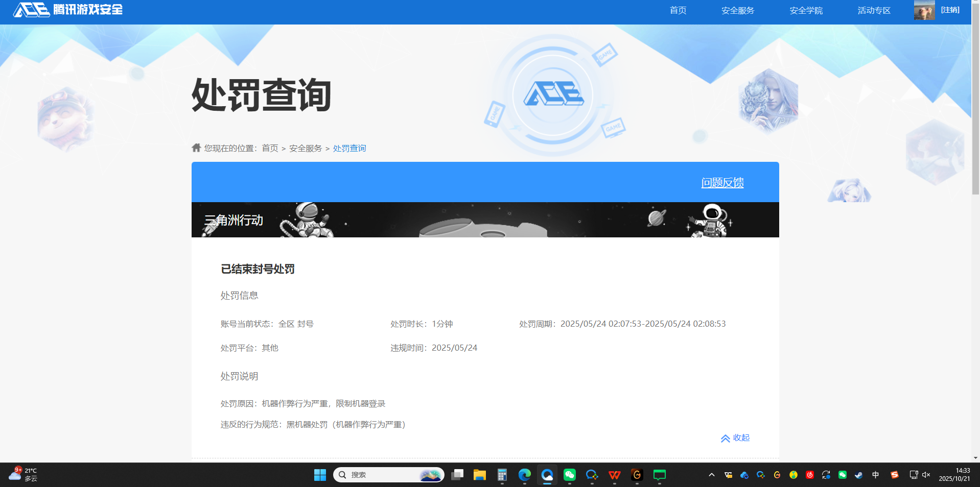Expand hidden tray icons with the caret arrow

click(711, 475)
